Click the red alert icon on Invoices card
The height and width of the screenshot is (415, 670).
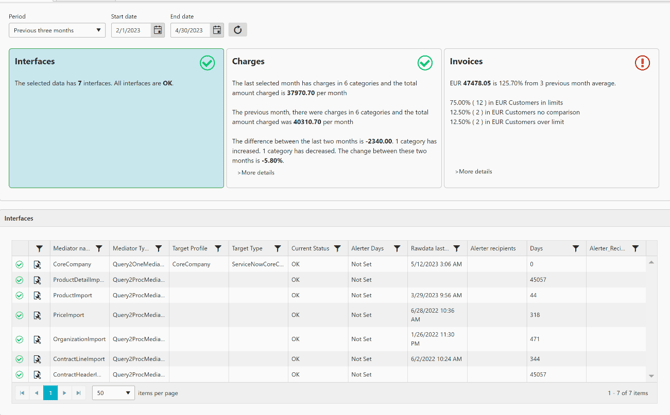click(642, 63)
